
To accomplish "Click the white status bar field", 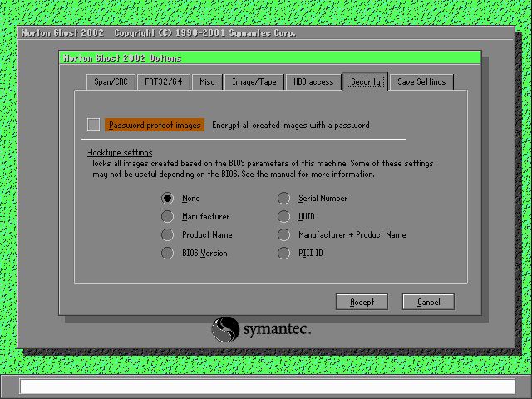I will 268,387.
